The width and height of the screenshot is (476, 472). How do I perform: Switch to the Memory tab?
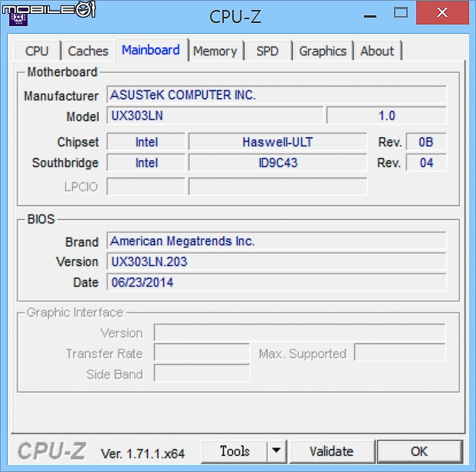pos(215,51)
